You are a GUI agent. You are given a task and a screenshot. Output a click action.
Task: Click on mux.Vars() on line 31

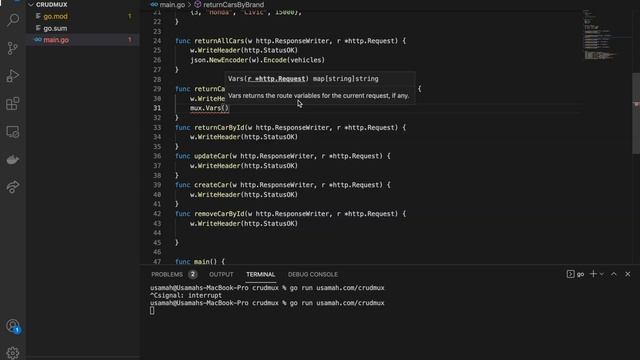tap(209, 108)
